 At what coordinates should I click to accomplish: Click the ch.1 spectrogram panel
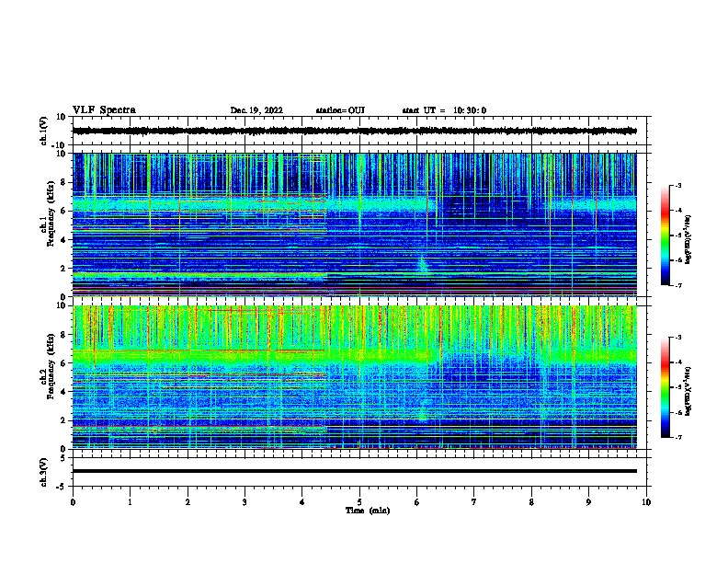coord(355,224)
